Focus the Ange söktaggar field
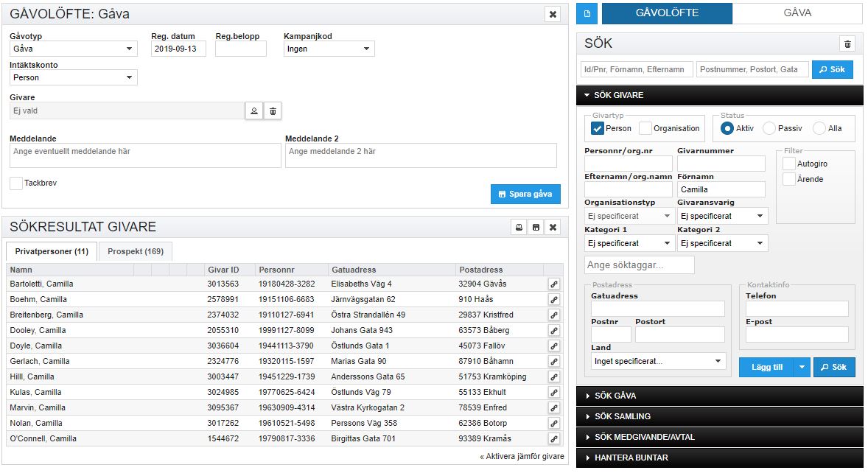This screenshot has height=473, width=868. click(640, 265)
